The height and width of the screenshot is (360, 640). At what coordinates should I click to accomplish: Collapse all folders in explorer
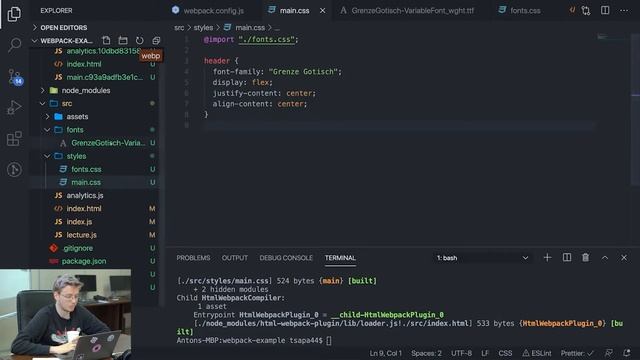tap(156, 40)
